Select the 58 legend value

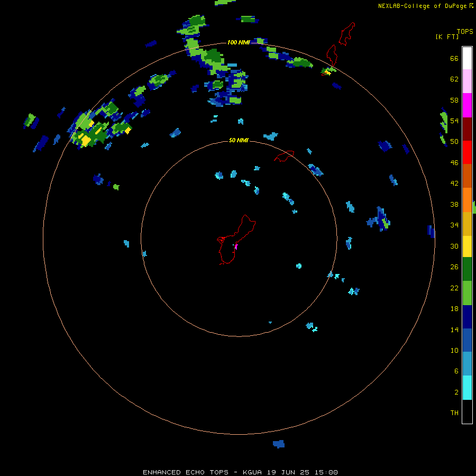click(454, 100)
